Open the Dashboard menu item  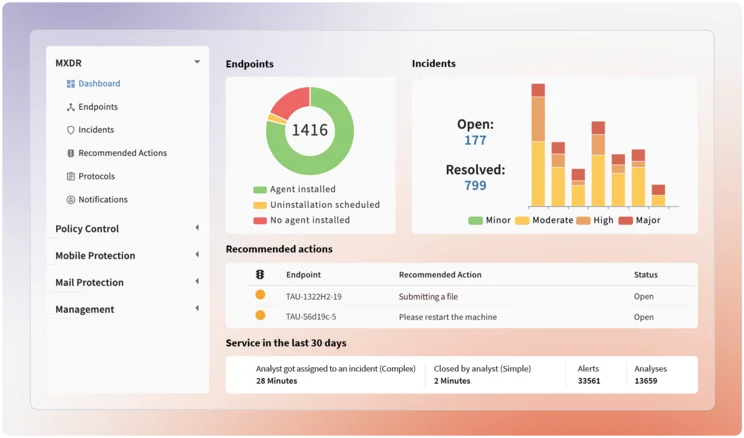pyautogui.click(x=99, y=84)
